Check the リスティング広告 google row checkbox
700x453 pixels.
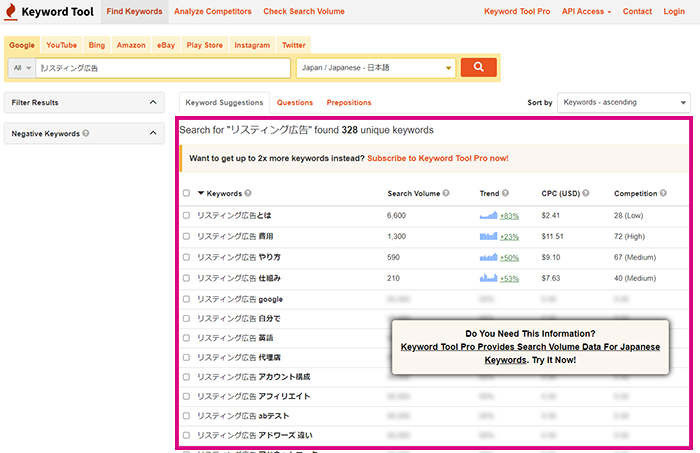pyautogui.click(x=186, y=299)
